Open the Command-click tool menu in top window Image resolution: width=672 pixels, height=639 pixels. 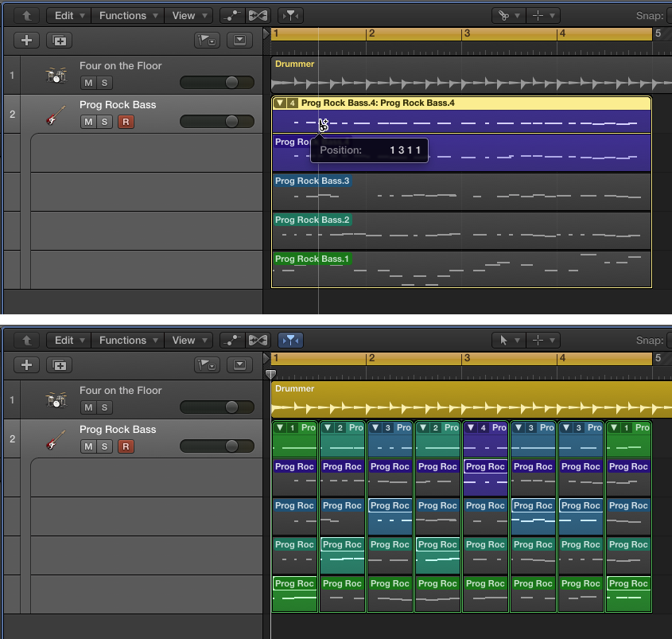(543, 16)
